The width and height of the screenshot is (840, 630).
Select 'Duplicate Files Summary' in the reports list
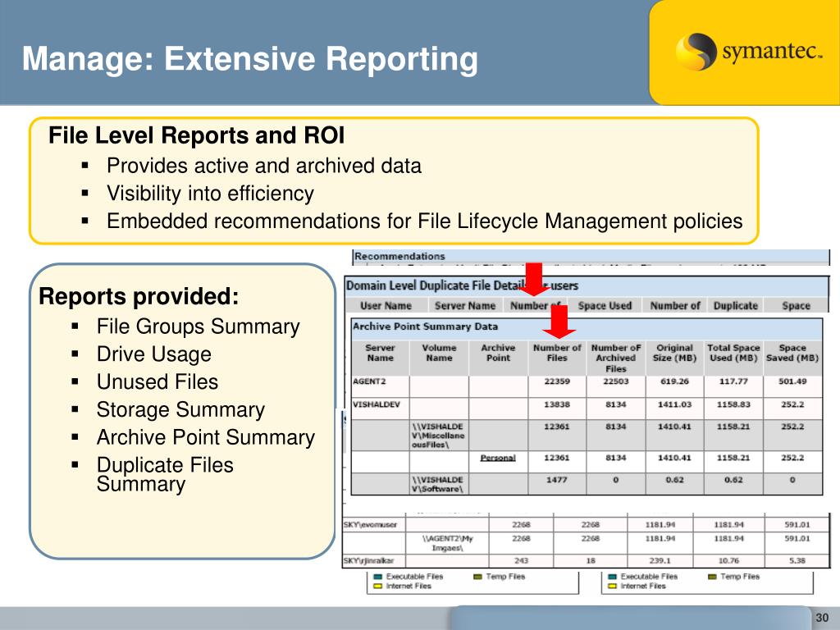click(x=165, y=474)
